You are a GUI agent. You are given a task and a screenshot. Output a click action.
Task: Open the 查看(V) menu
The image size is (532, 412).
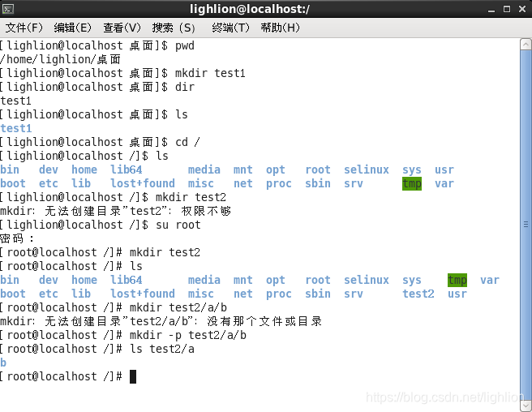[x=122, y=28]
